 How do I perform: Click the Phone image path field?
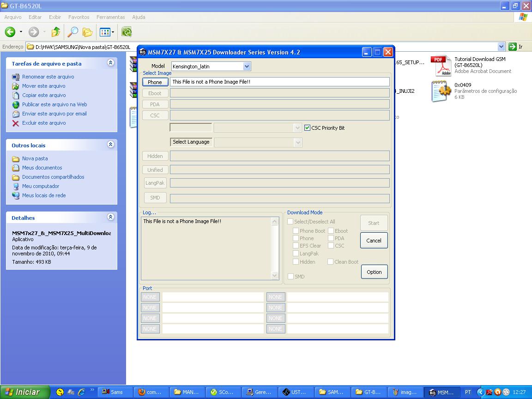pyautogui.click(x=279, y=82)
